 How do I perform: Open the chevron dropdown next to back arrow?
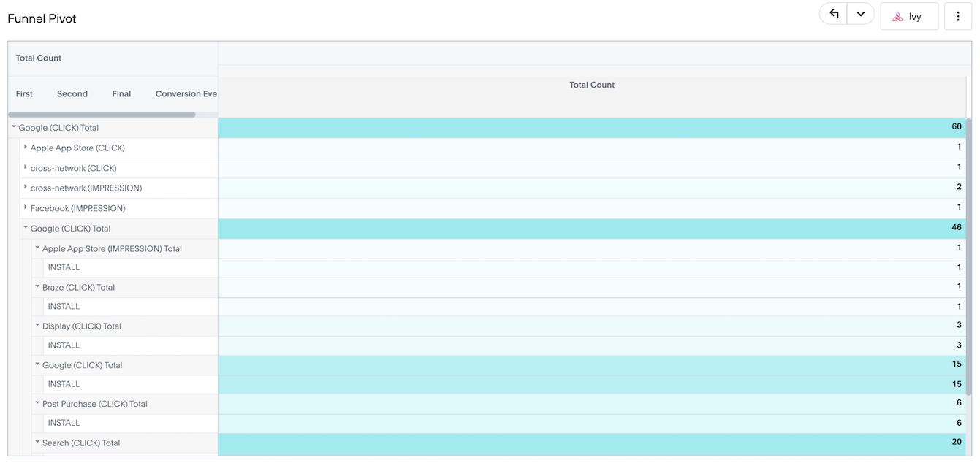point(861,14)
